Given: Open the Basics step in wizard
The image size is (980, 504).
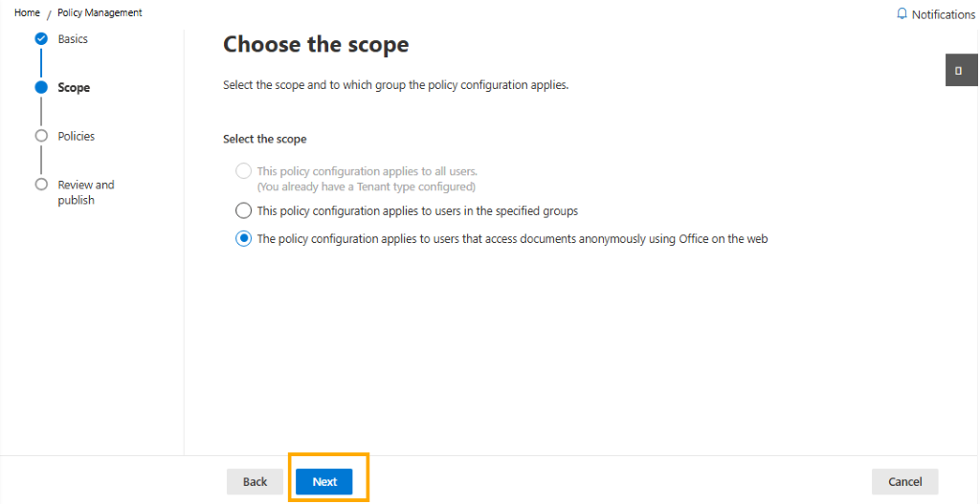Looking at the screenshot, I should (x=73, y=38).
